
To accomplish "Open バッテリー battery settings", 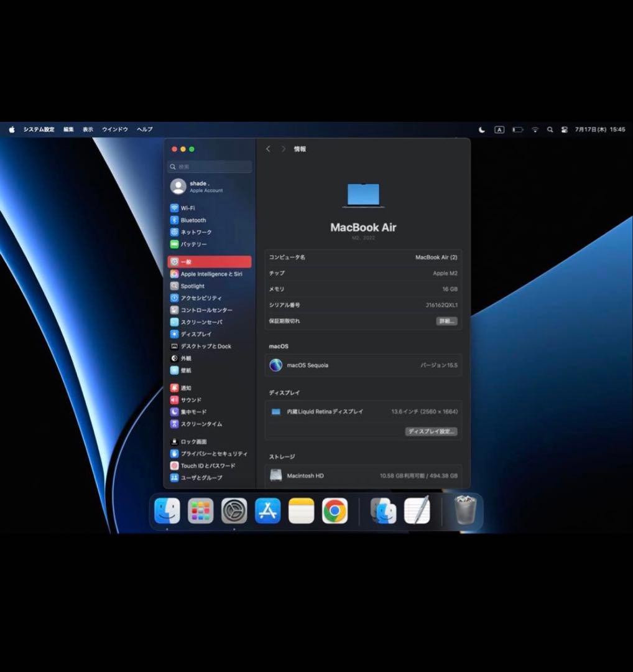I will (193, 245).
